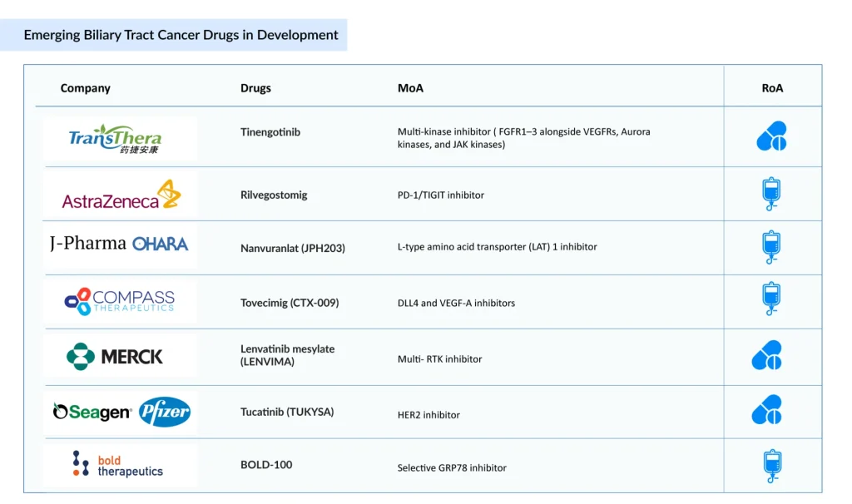Click the Tovecimig (CTX-009) drug name

[x=290, y=303]
